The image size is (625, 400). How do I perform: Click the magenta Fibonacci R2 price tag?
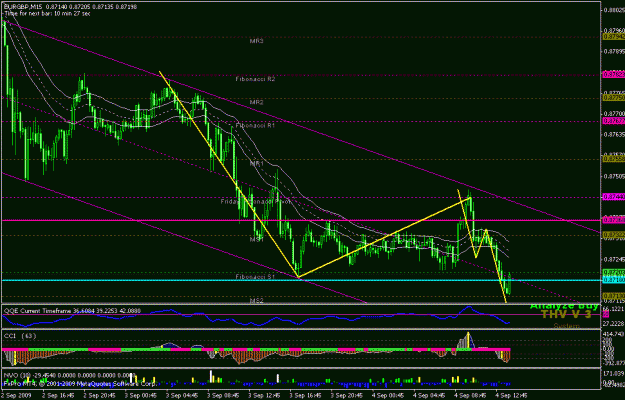coord(613,74)
